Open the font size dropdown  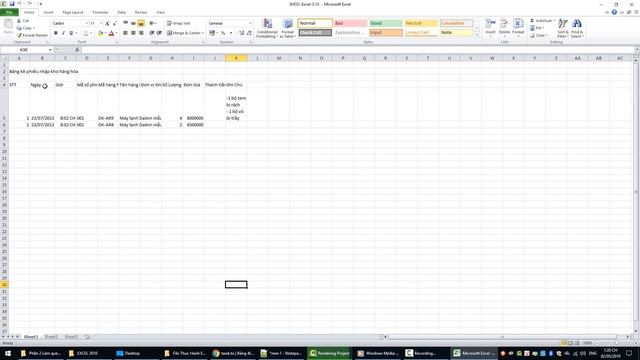(x=101, y=23)
